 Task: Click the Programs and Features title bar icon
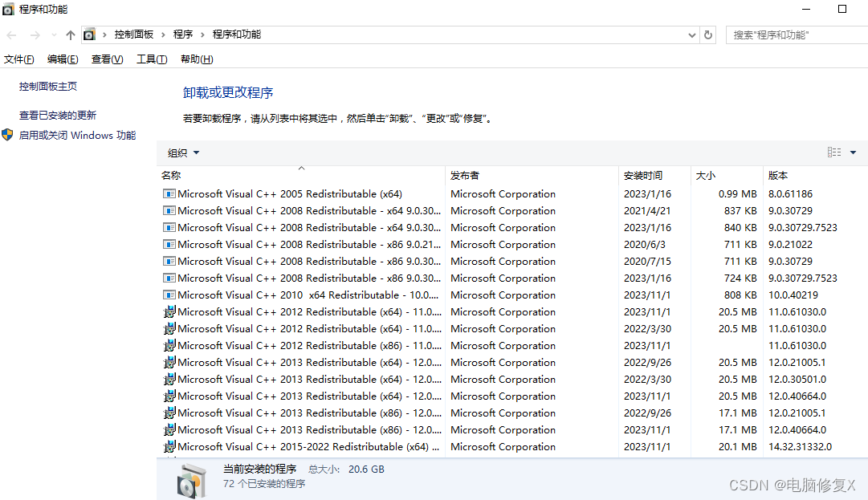pyautogui.click(x=8, y=10)
